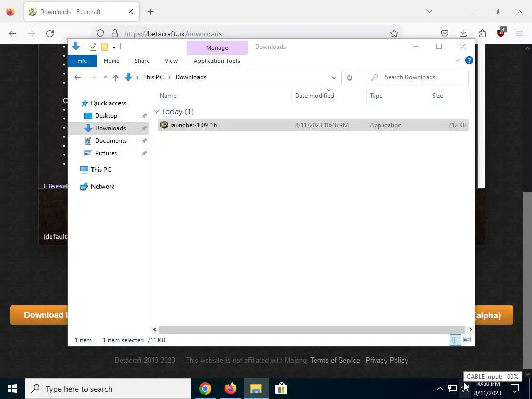Open File Explorer Help question mark

(469, 60)
